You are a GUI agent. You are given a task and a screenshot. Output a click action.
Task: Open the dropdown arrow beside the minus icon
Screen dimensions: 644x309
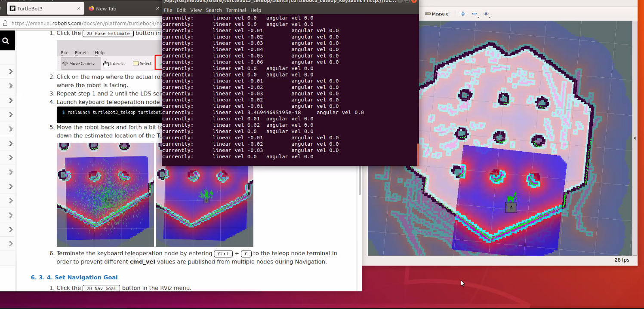tap(478, 17)
